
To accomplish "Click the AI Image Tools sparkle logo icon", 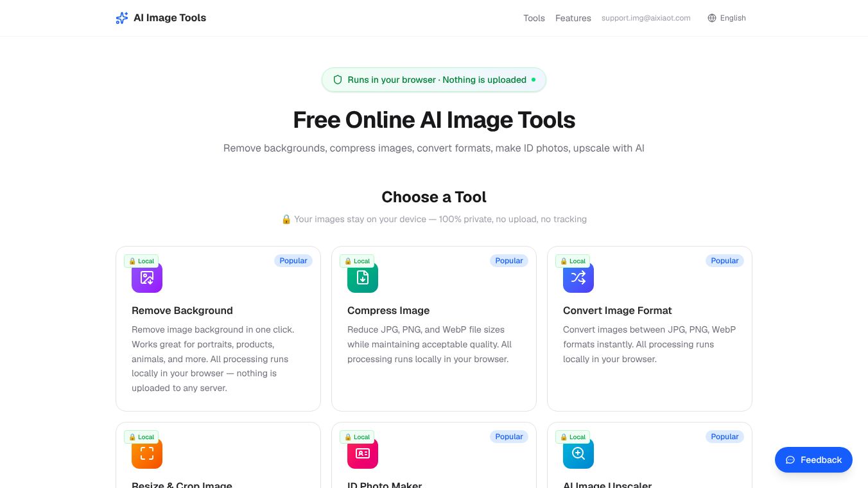I will tap(122, 18).
